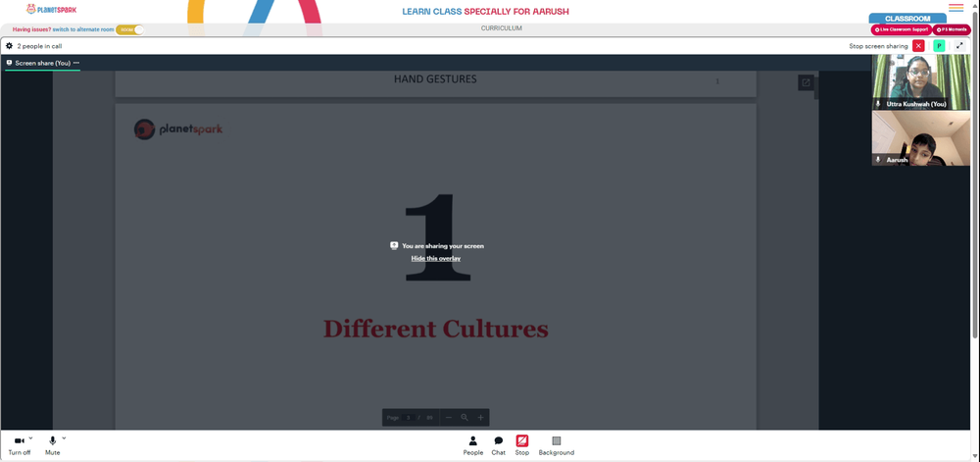
Task: Open the People panel
Action: point(473,445)
